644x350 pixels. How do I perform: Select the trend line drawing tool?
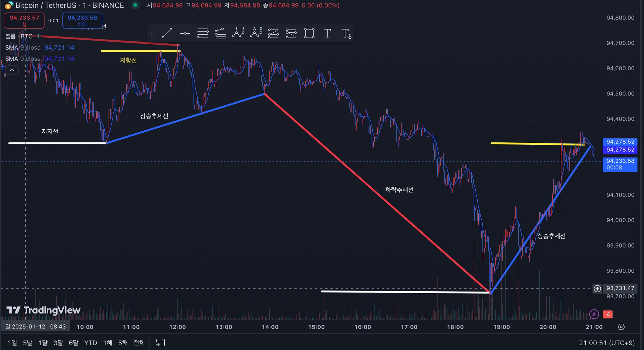point(167,33)
